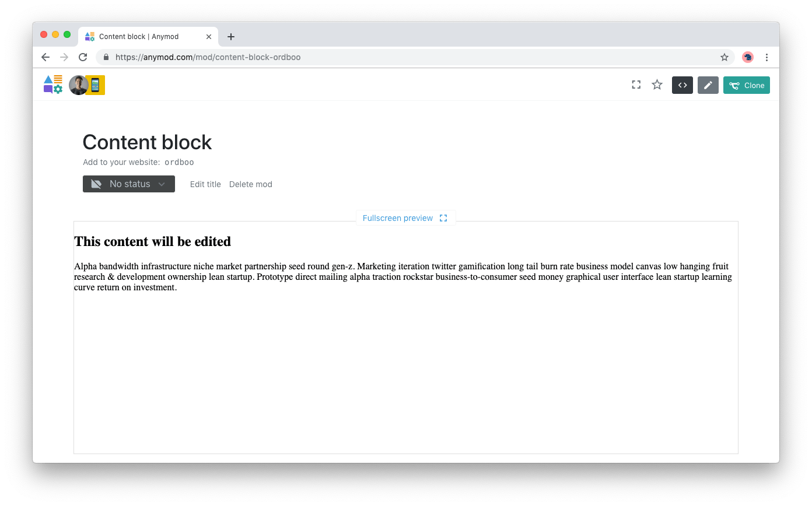Open the code view button
The height and width of the screenshot is (506, 812).
click(682, 85)
